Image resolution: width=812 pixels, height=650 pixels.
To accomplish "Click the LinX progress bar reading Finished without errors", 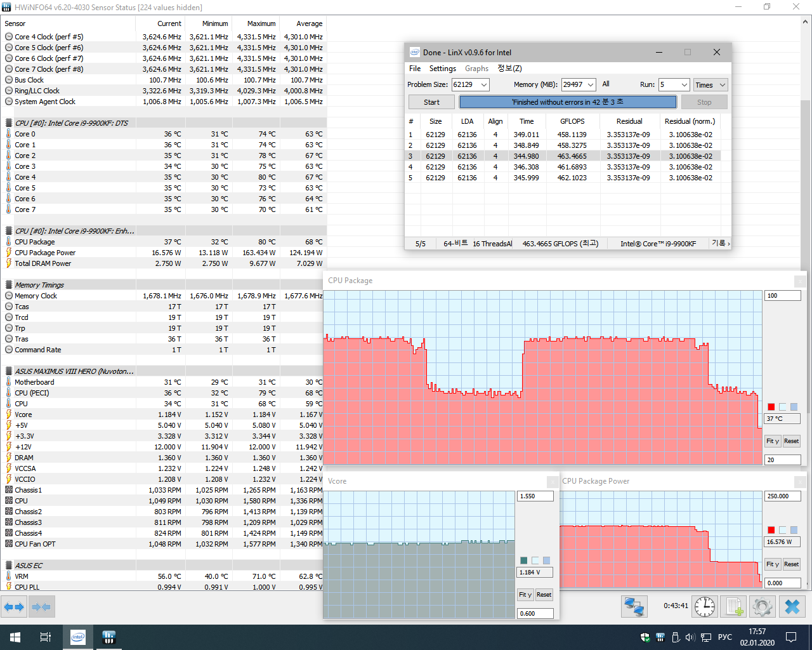I will (x=568, y=102).
